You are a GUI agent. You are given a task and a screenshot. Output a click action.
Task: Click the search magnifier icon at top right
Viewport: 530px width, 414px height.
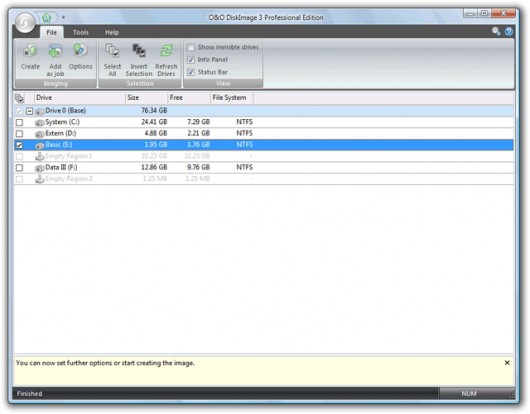pos(496,31)
